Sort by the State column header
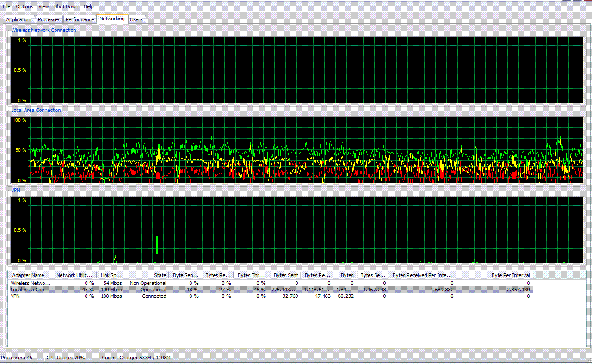 click(x=146, y=275)
